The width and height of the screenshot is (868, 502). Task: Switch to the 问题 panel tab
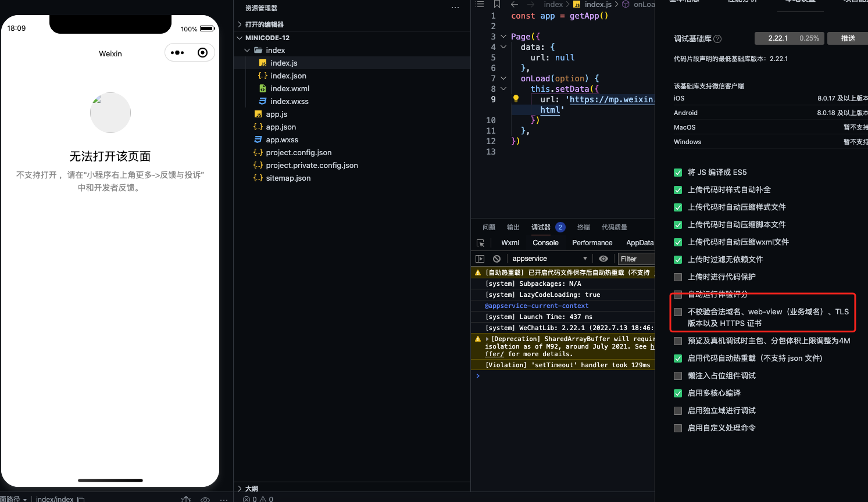click(489, 227)
